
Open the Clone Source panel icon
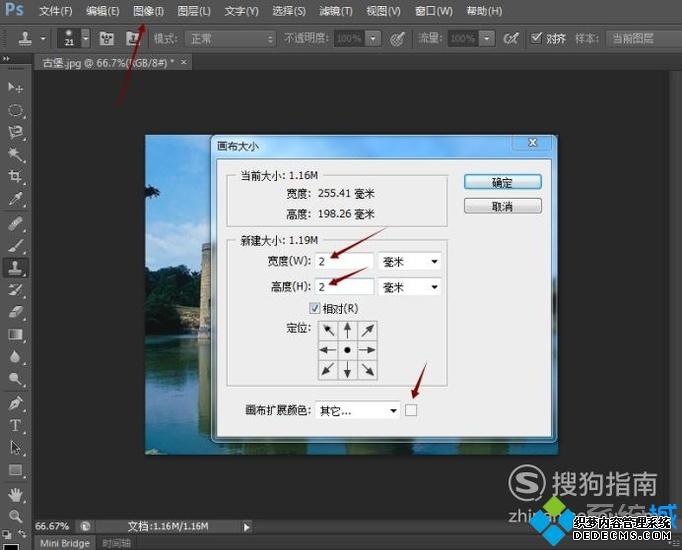(133, 39)
